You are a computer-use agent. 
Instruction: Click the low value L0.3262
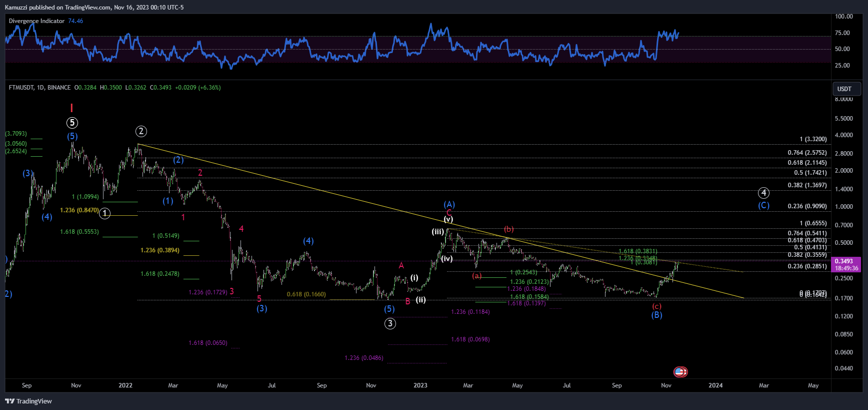[x=136, y=88]
